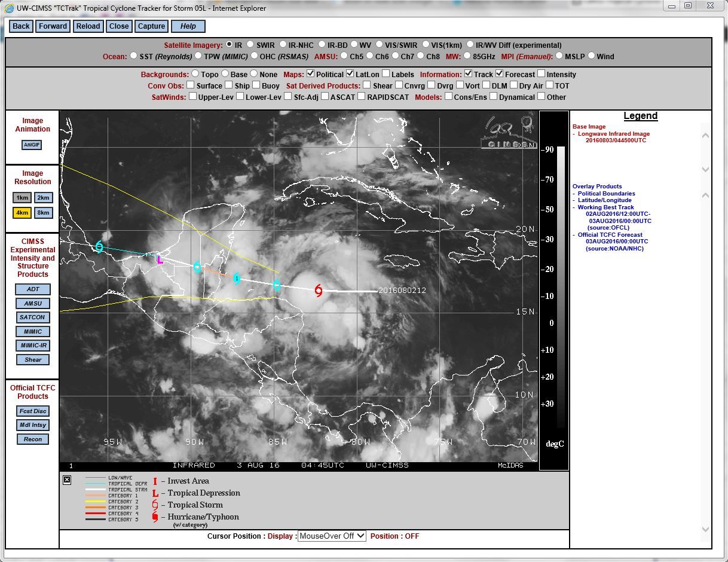
Task: Open the AniGIF image animation
Action: point(32,145)
